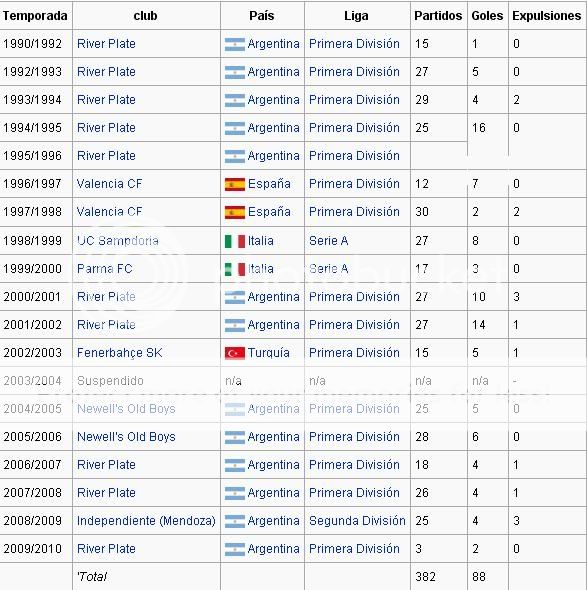Click the Italy flag in the 1998/1999 row
The width and height of the screenshot is (587, 590).
[235, 241]
